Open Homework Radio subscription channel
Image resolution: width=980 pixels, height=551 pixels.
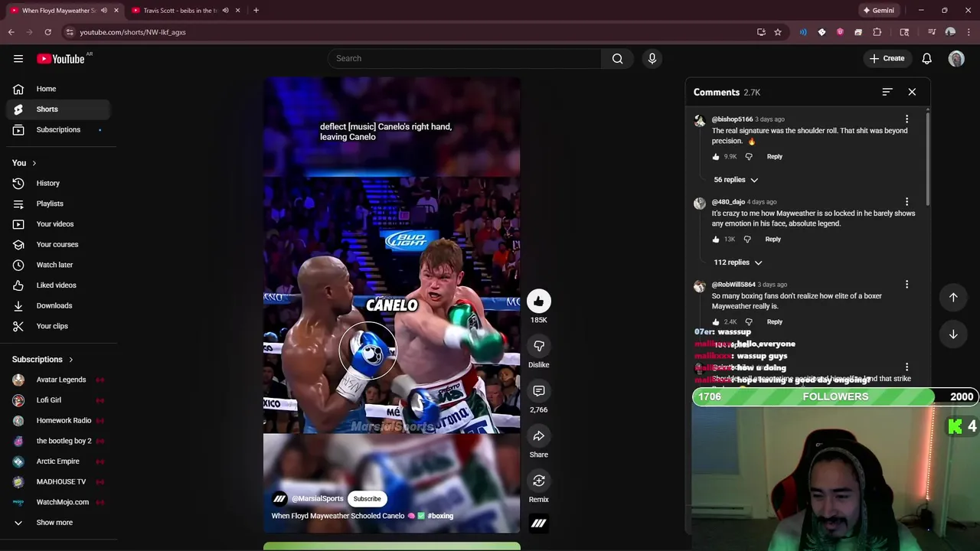pyautogui.click(x=58, y=420)
